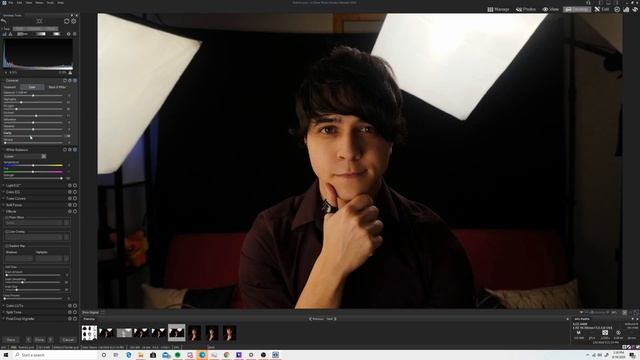Adjust the Highlights slider
Viewport: 640px width, 360px height.
[33, 102]
